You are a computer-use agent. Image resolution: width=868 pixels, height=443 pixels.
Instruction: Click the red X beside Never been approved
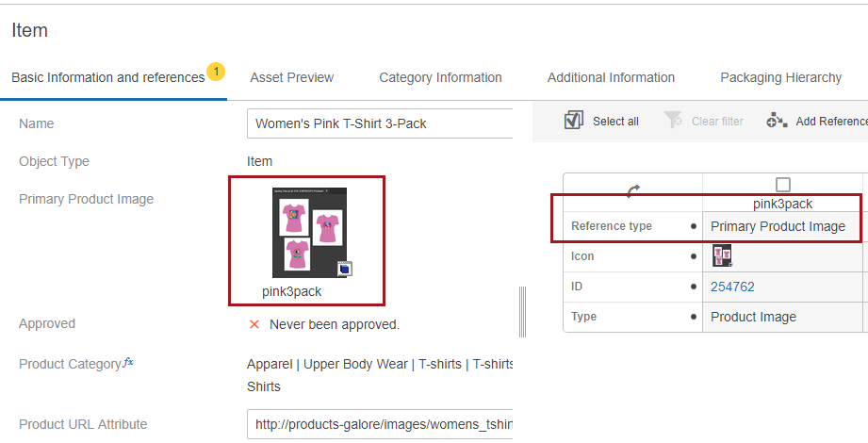click(254, 324)
